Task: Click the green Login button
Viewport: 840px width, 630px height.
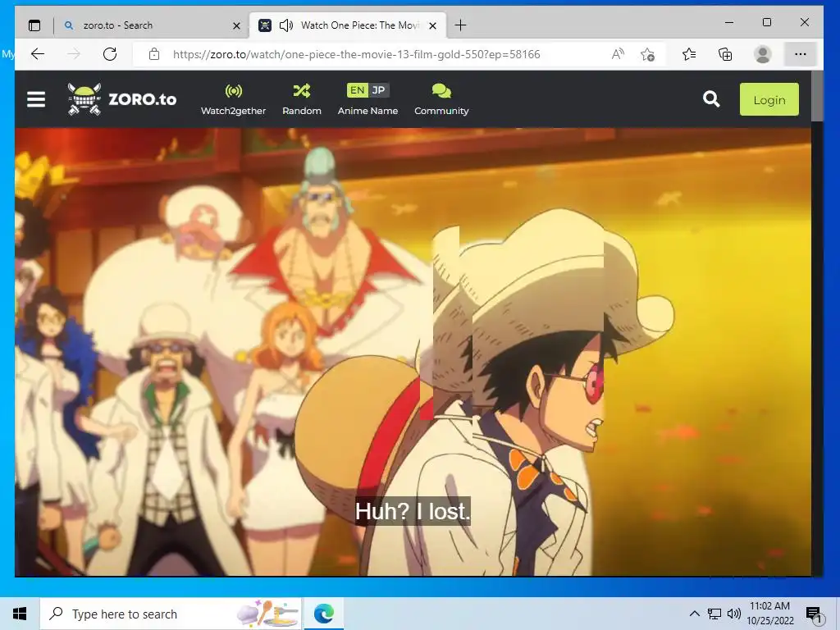Action: [x=769, y=99]
